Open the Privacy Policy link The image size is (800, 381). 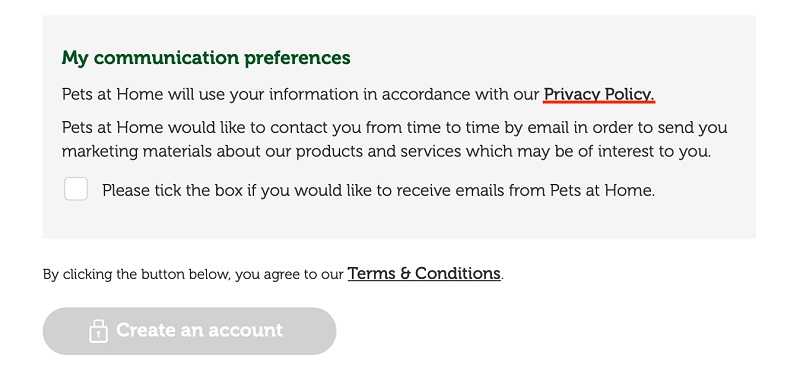tap(599, 94)
